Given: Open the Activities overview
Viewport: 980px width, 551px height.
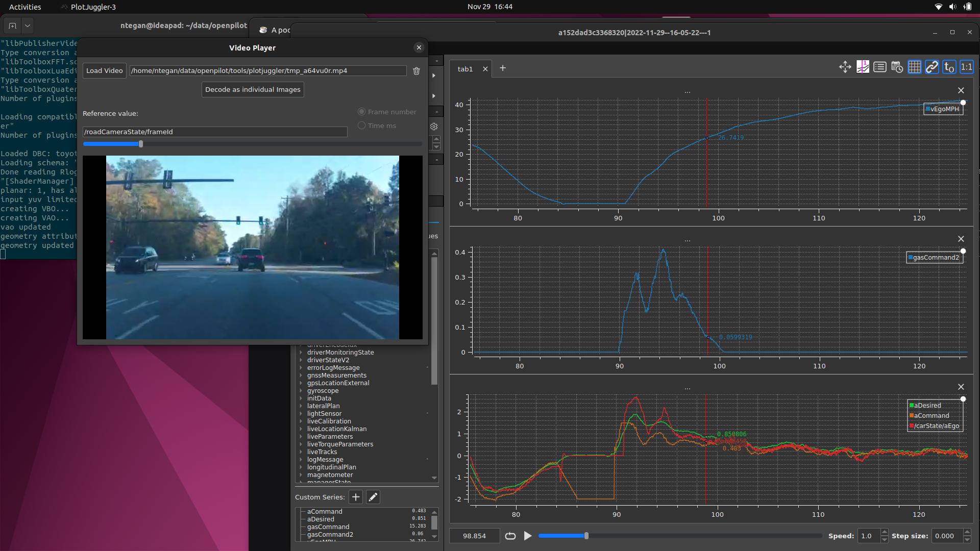Looking at the screenshot, I should pos(25,7).
